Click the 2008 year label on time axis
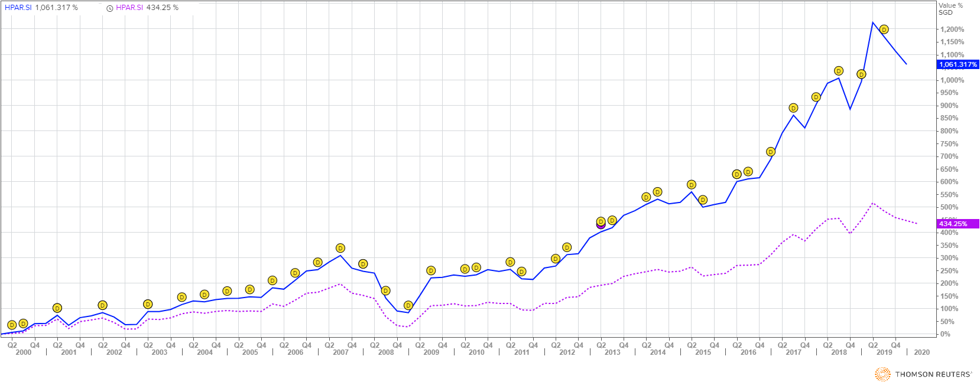 pos(386,352)
